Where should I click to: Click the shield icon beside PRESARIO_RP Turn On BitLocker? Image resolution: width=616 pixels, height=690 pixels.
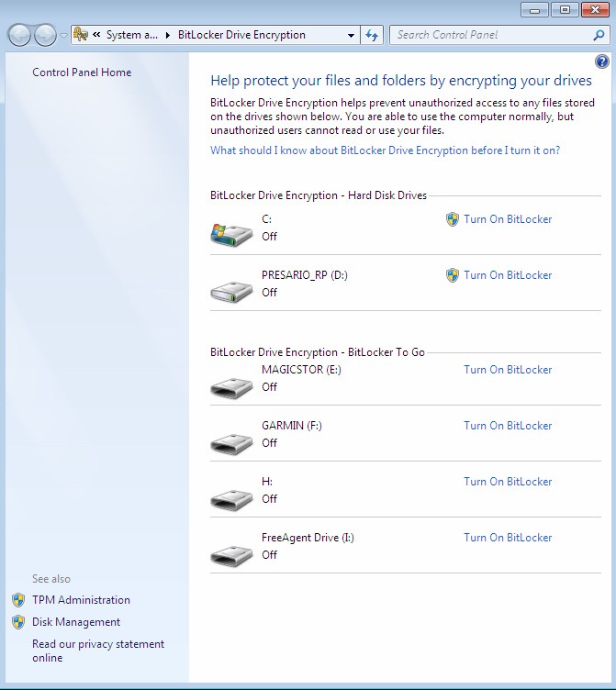453,275
